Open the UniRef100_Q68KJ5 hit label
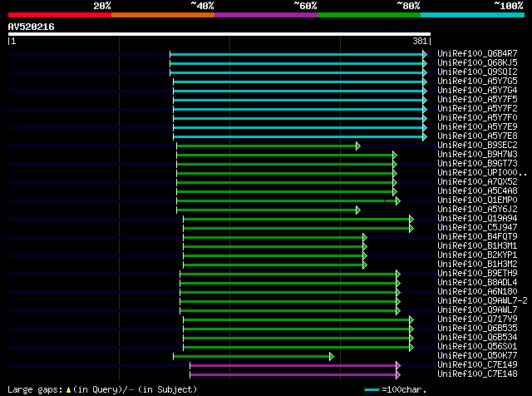This screenshot has height=396, width=532. [x=477, y=63]
